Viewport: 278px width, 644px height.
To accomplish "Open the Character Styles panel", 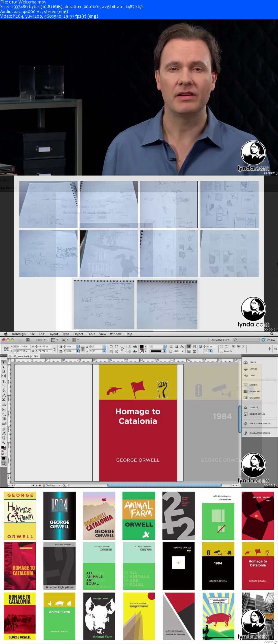I will (257, 433).
